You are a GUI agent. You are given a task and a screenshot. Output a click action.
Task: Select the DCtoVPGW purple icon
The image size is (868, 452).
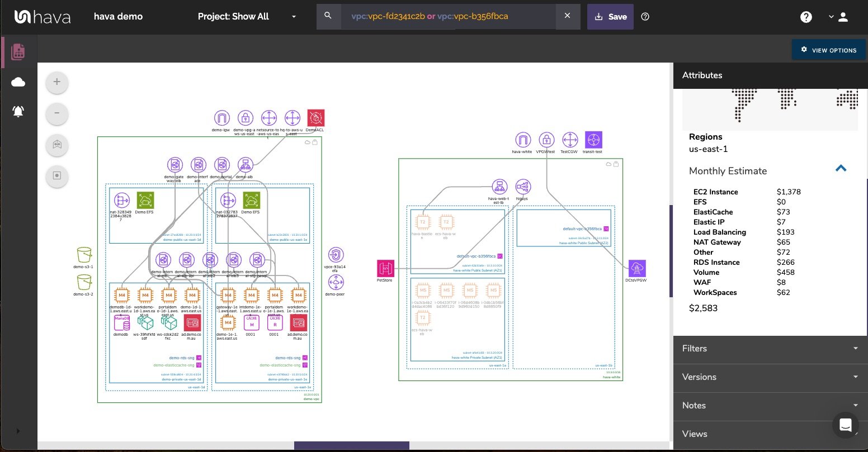[637, 269]
